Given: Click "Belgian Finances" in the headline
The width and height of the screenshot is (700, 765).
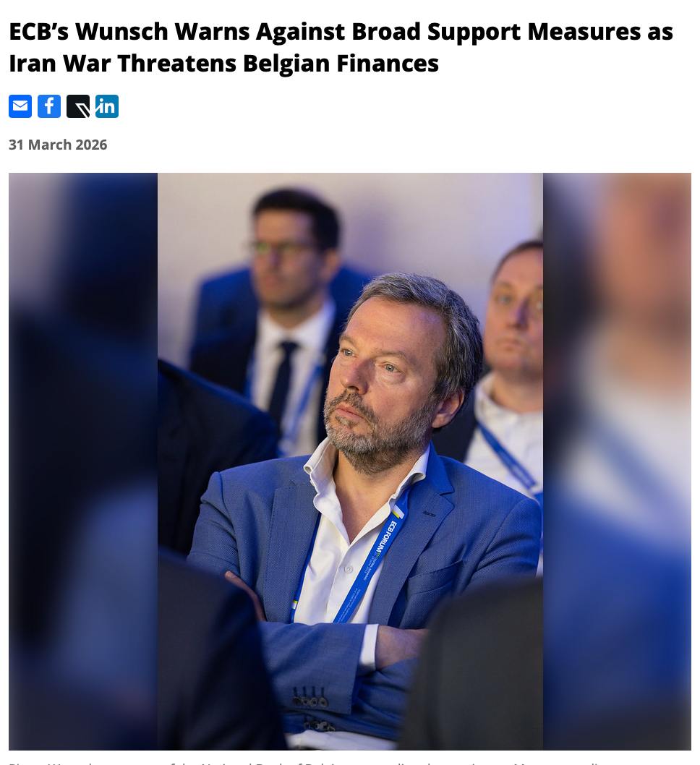Looking at the screenshot, I should (x=341, y=64).
